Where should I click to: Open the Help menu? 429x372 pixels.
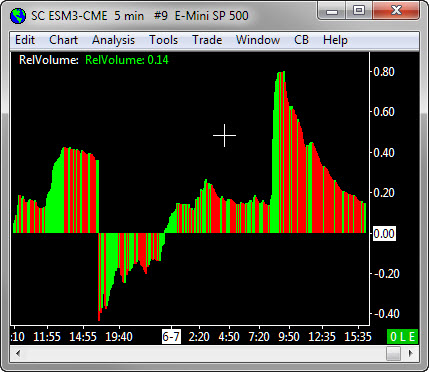point(335,40)
